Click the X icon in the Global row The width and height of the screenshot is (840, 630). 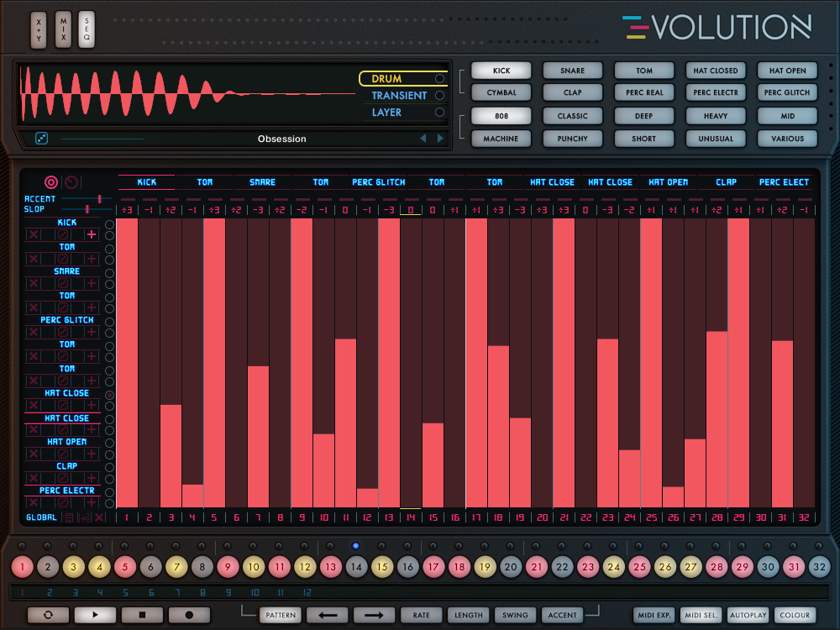[x=99, y=517]
